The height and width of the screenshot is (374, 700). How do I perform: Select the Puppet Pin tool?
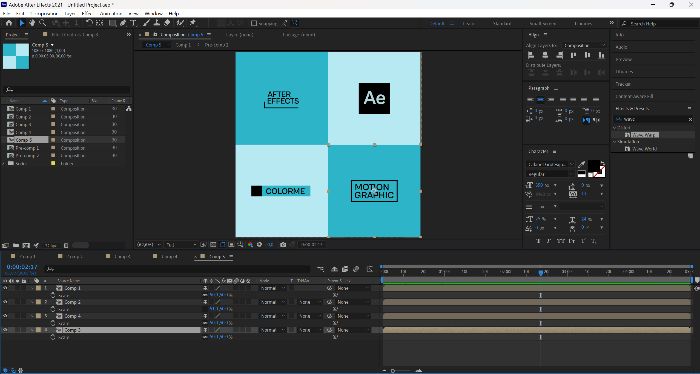193,23
